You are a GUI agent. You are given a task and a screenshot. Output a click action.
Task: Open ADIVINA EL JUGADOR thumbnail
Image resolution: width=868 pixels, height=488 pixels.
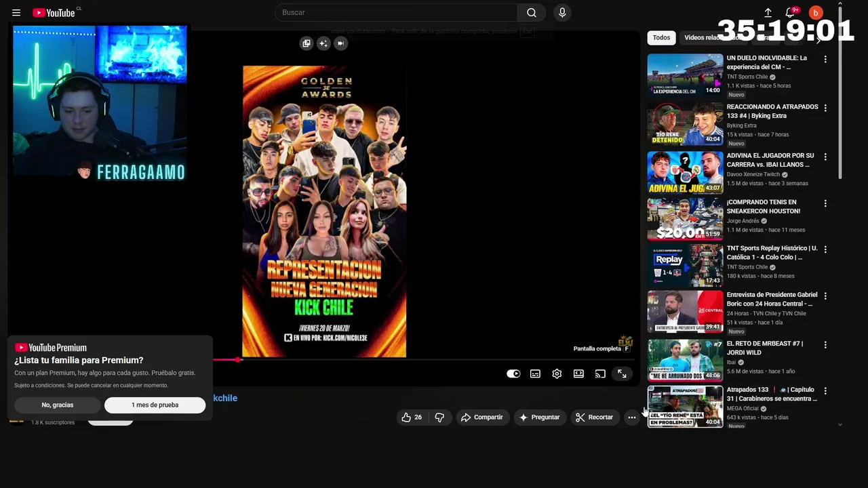click(x=685, y=172)
